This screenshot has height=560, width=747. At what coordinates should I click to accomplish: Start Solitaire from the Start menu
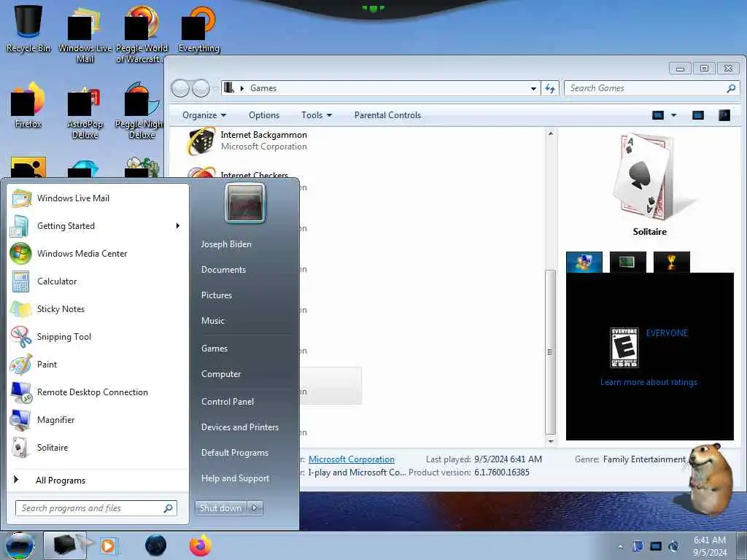click(x=98, y=447)
